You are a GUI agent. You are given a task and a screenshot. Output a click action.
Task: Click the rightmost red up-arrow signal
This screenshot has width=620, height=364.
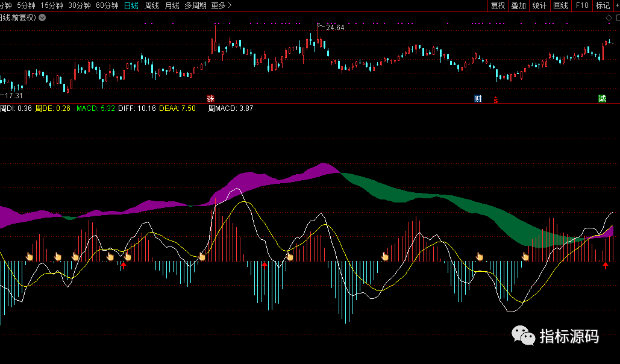click(x=606, y=265)
